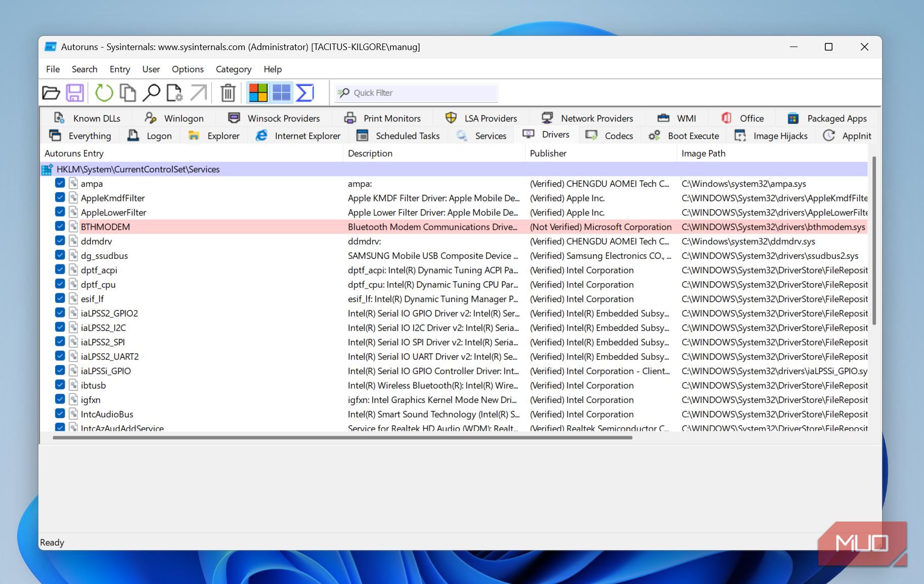Click the file icon next to ibtusb
The height and width of the screenshot is (584, 924).
pyautogui.click(x=73, y=385)
